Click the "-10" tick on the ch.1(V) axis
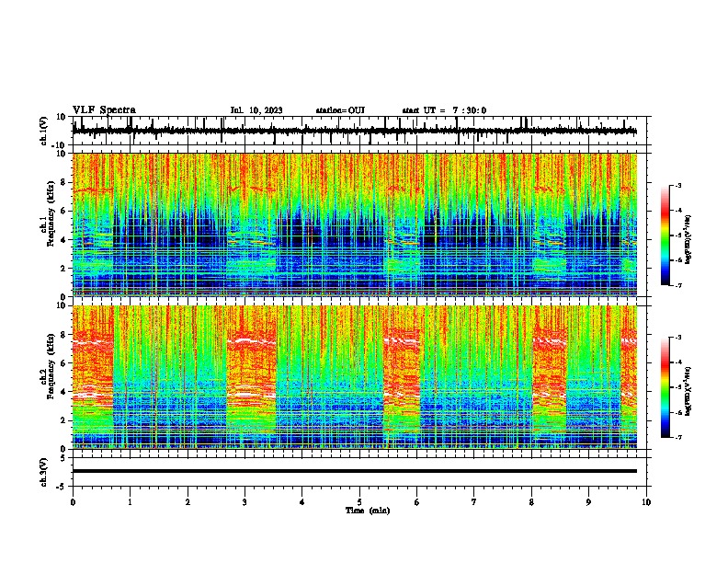The height and width of the screenshot is (563, 728). tap(60, 145)
